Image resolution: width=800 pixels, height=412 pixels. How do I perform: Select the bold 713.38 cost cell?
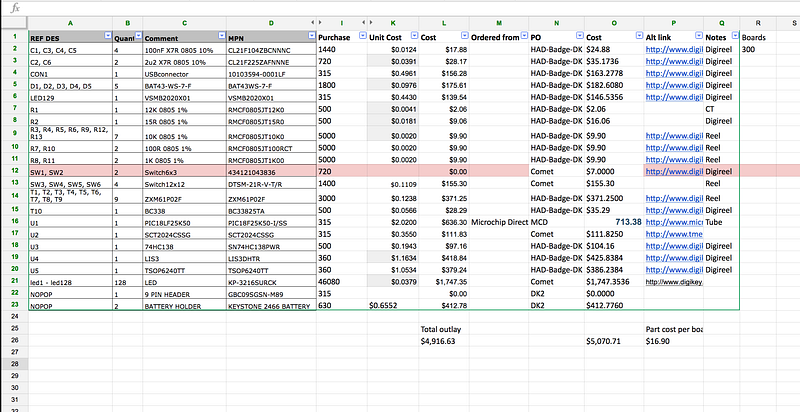pos(614,222)
